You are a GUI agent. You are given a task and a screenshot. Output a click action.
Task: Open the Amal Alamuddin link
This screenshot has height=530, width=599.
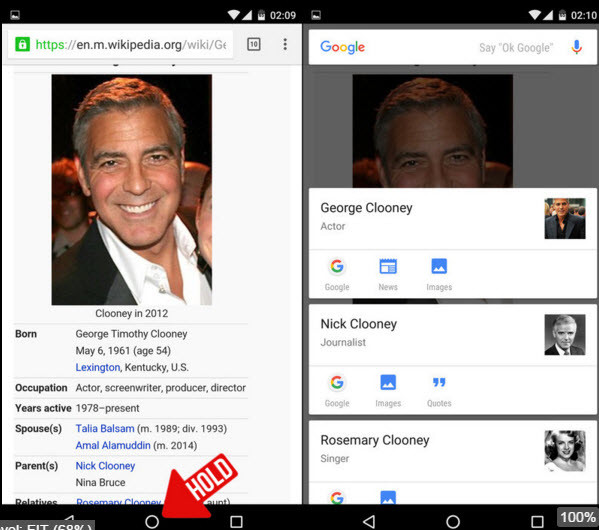113,445
